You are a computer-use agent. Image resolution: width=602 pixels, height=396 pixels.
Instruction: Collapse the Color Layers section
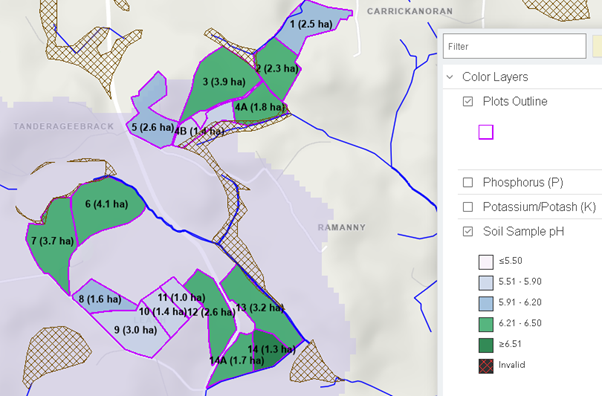[450, 77]
